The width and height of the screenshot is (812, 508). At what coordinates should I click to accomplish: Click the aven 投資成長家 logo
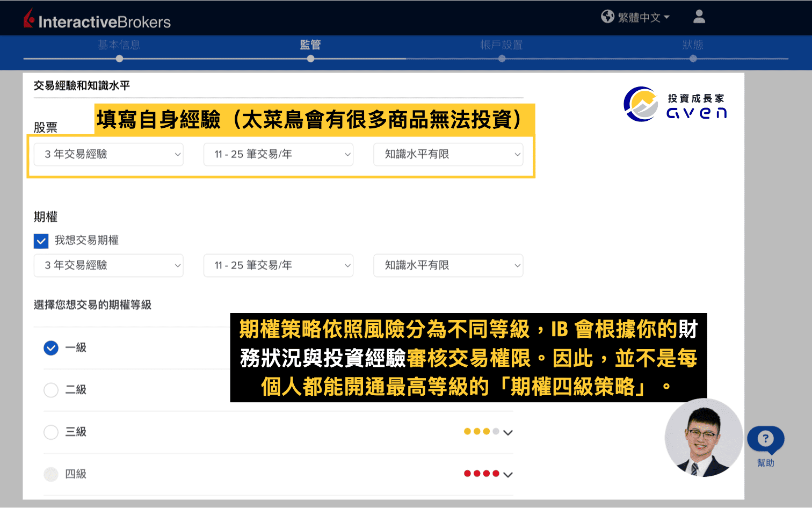click(675, 104)
